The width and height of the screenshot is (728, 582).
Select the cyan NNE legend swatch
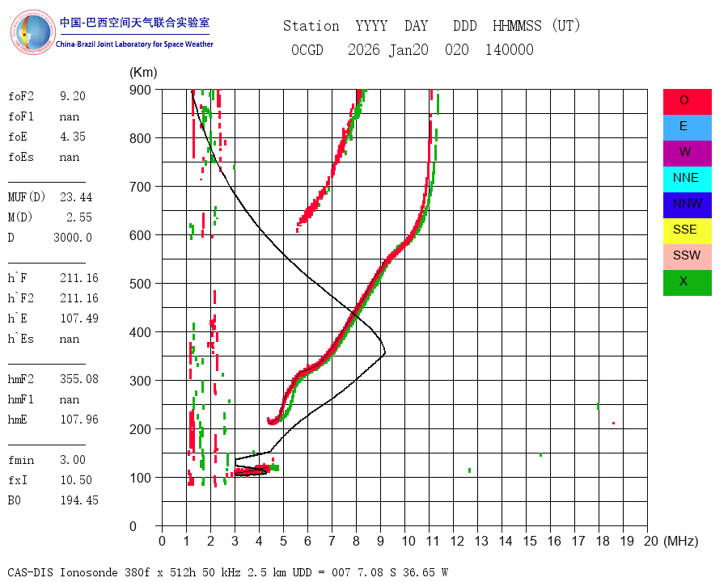tap(687, 179)
